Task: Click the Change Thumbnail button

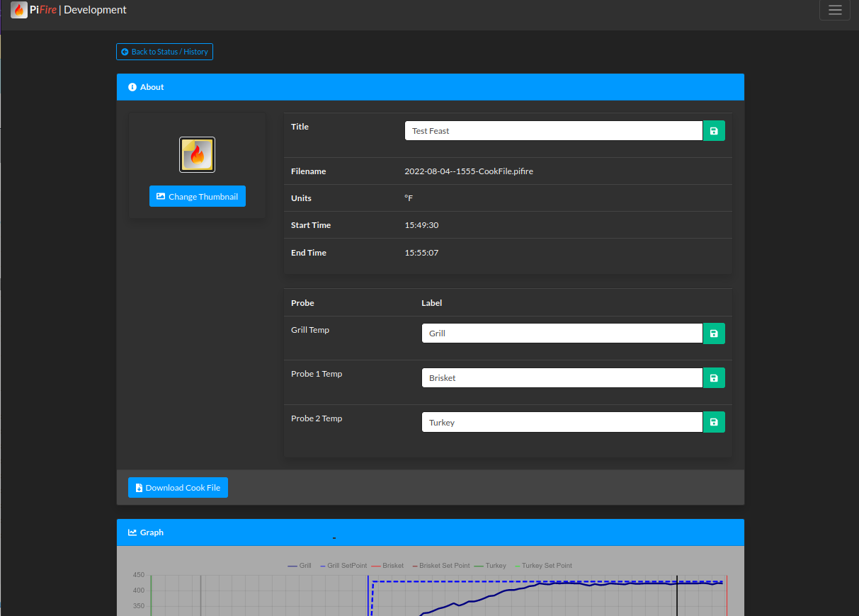Action: click(x=198, y=197)
